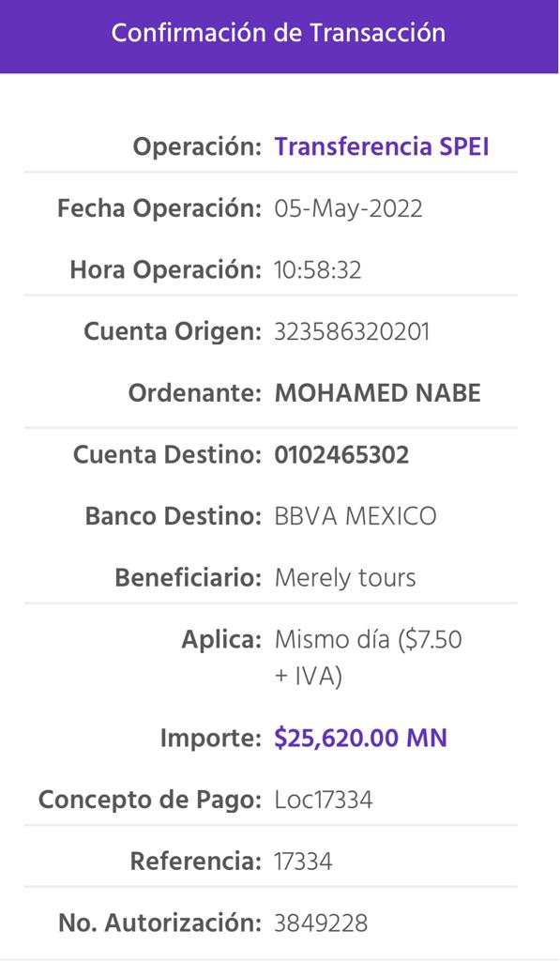The width and height of the screenshot is (560, 961).
Task: Select origin account number 323586320201
Action: (352, 332)
